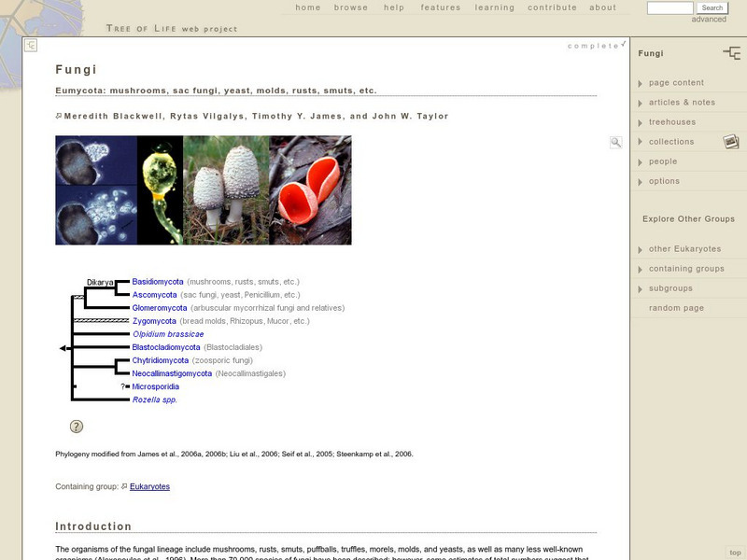Image resolution: width=747 pixels, height=560 pixels.
Task: Expand the subgroups section
Action: pos(668,287)
